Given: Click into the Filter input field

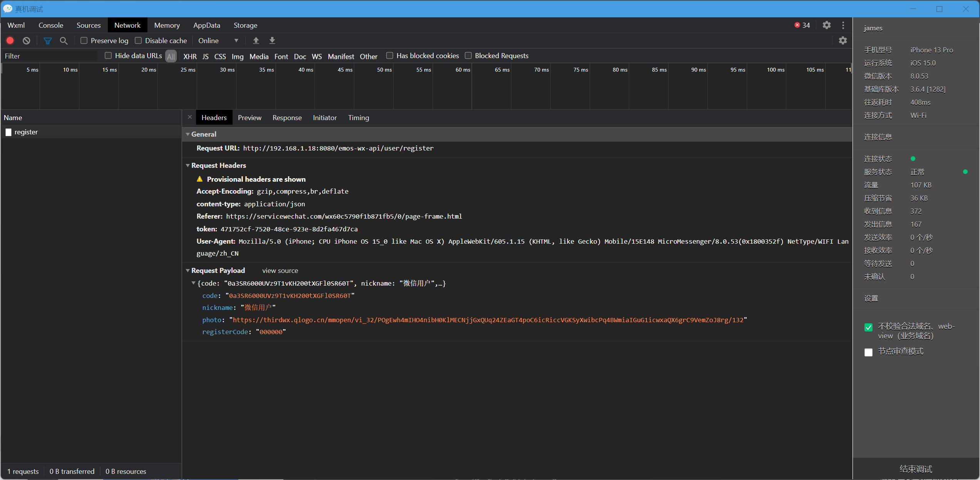Looking at the screenshot, I should (x=50, y=56).
